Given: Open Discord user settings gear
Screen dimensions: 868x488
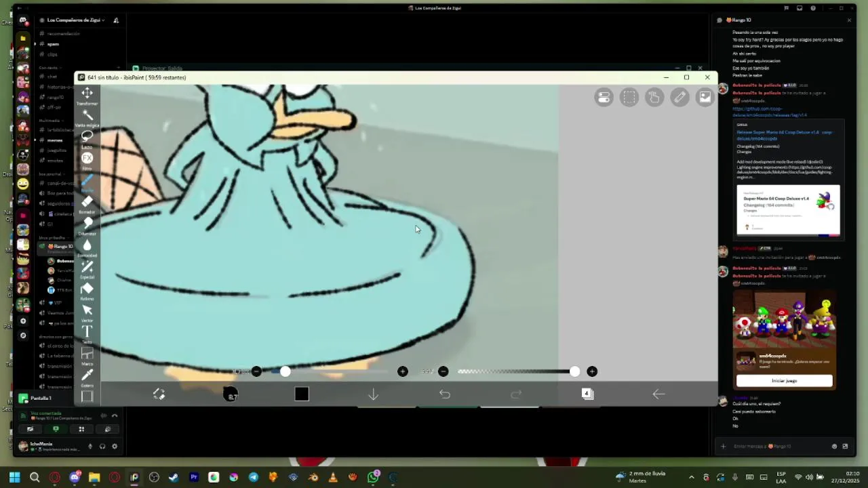Looking at the screenshot, I should pyautogui.click(x=115, y=446).
